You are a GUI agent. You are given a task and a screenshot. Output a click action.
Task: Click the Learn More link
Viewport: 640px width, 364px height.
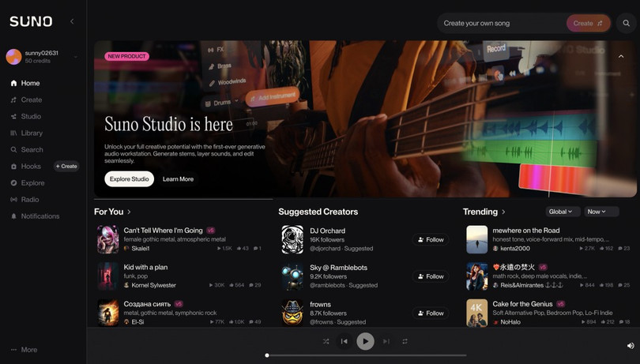[178, 179]
